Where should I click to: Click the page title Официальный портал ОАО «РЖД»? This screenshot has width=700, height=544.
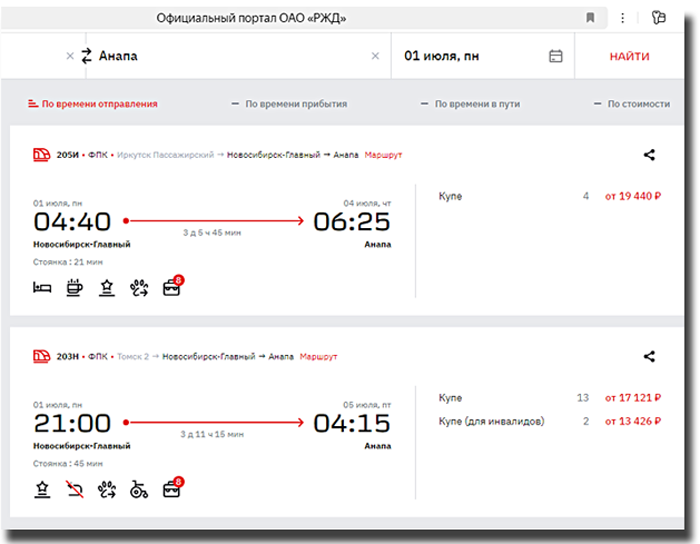(251, 18)
